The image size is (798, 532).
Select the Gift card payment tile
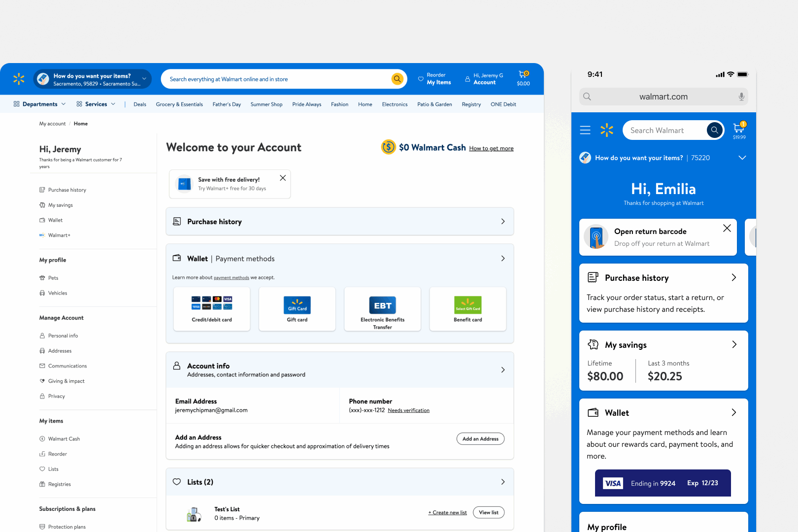click(x=297, y=309)
